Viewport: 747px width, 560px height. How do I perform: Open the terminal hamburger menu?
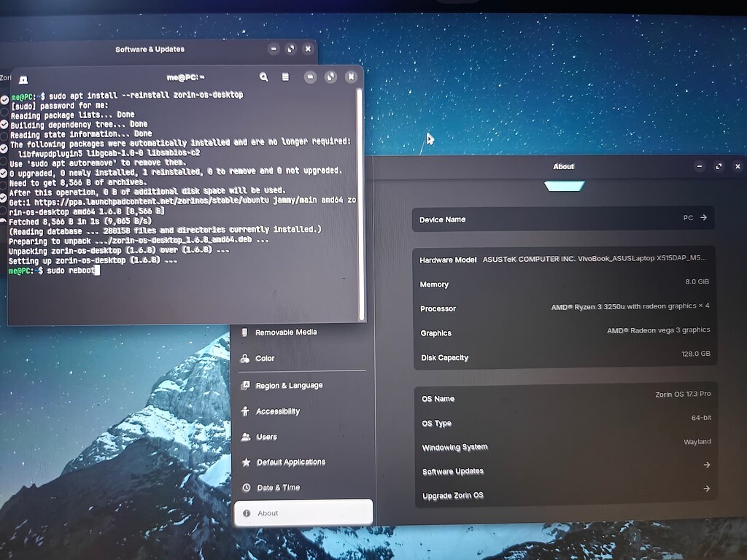[x=285, y=77]
